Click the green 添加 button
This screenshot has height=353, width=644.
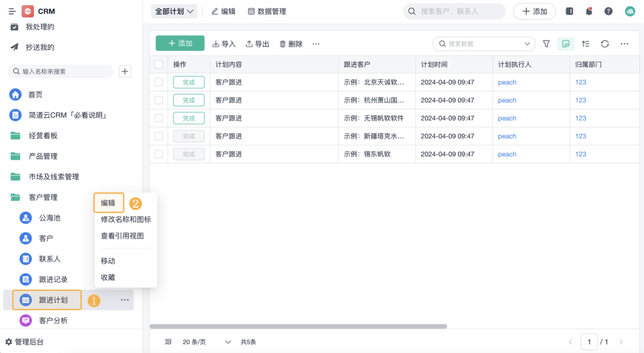tap(180, 43)
